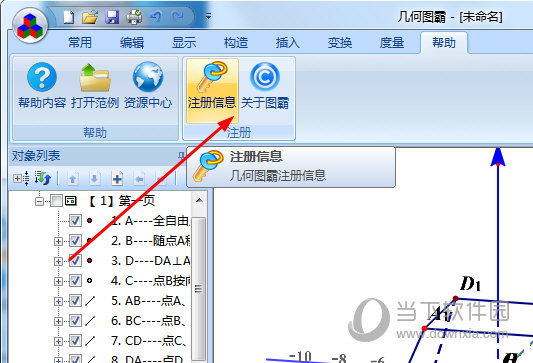Switch to the 编辑 ribbon tab
Image resolution: width=533 pixels, height=363 pixels.
pos(132,43)
